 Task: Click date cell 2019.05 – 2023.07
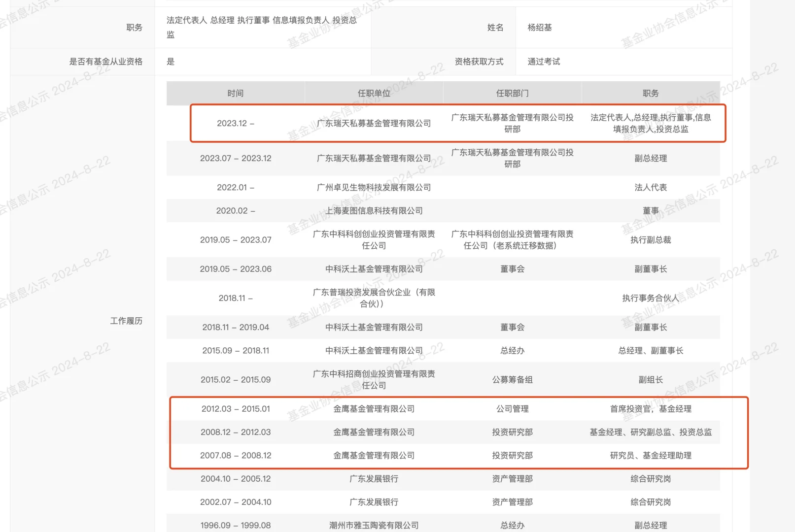coord(236,240)
